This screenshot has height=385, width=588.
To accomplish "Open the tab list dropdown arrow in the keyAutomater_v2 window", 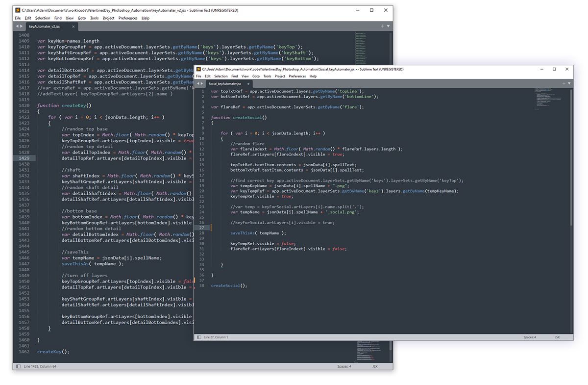I will (x=388, y=26).
